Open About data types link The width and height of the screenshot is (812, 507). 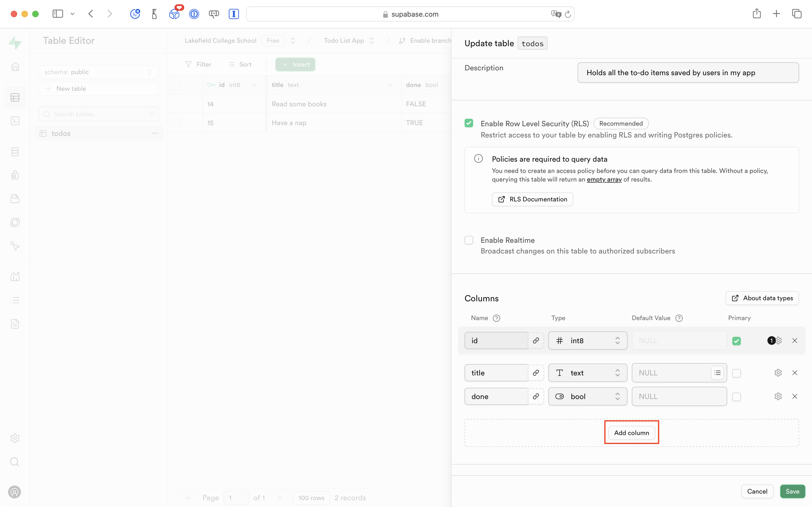coord(762,298)
